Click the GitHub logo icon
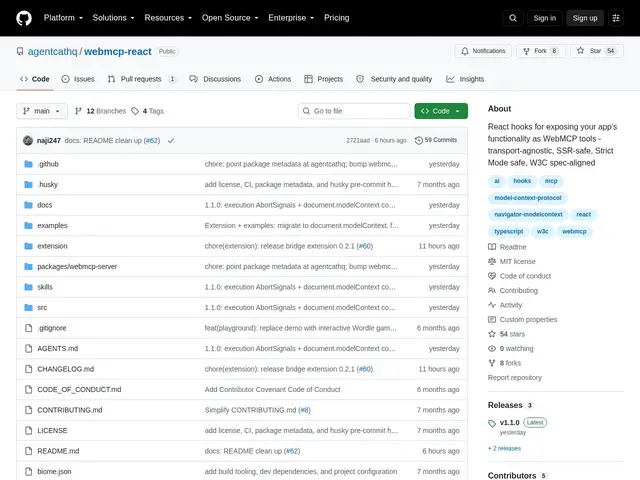640x480 pixels. coord(24,18)
